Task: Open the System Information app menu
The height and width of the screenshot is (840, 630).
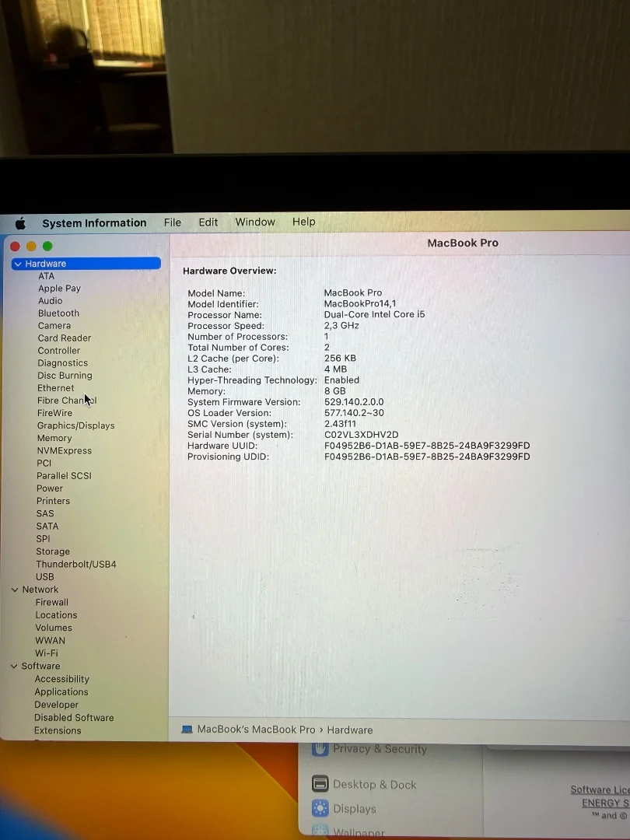Action: click(x=94, y=223)
